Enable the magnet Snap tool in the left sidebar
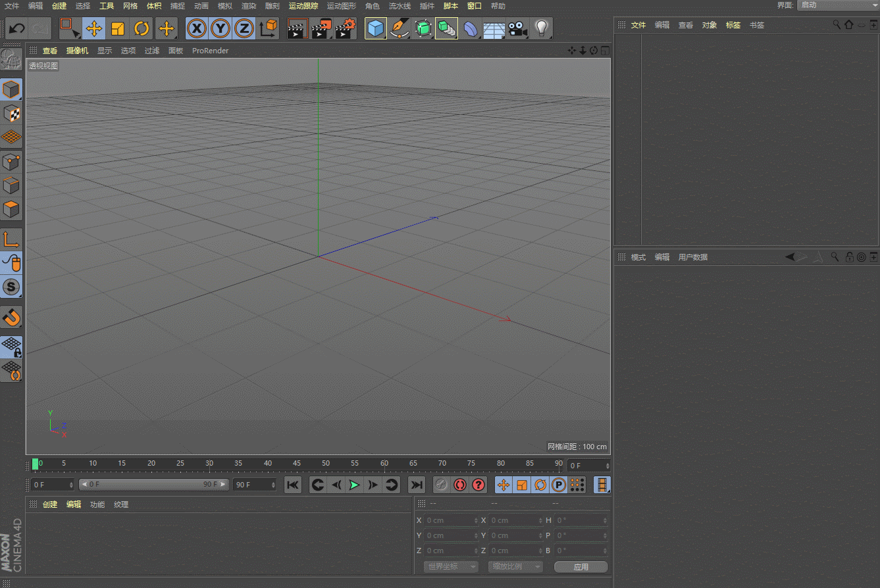Screen dimensions: 880x588 pos(12,318)
